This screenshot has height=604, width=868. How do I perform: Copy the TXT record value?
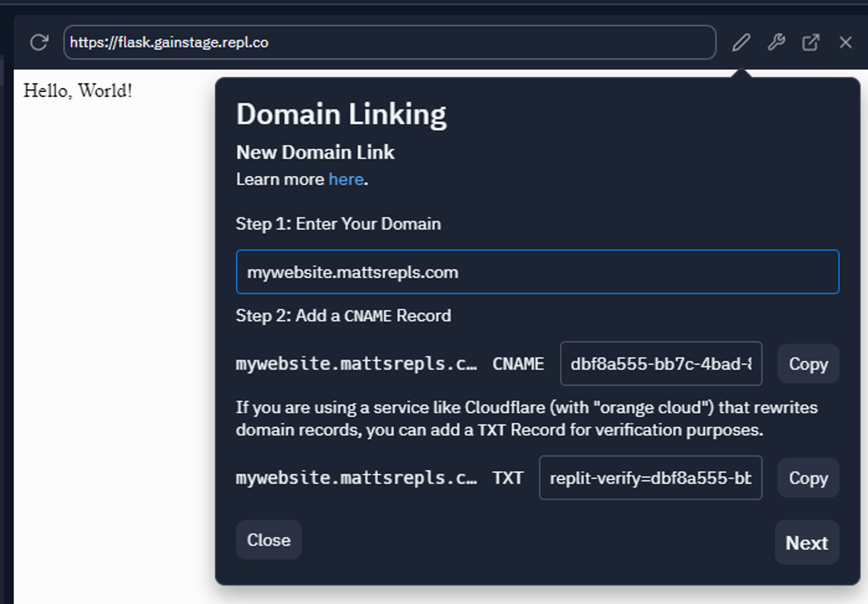point(808,478)
